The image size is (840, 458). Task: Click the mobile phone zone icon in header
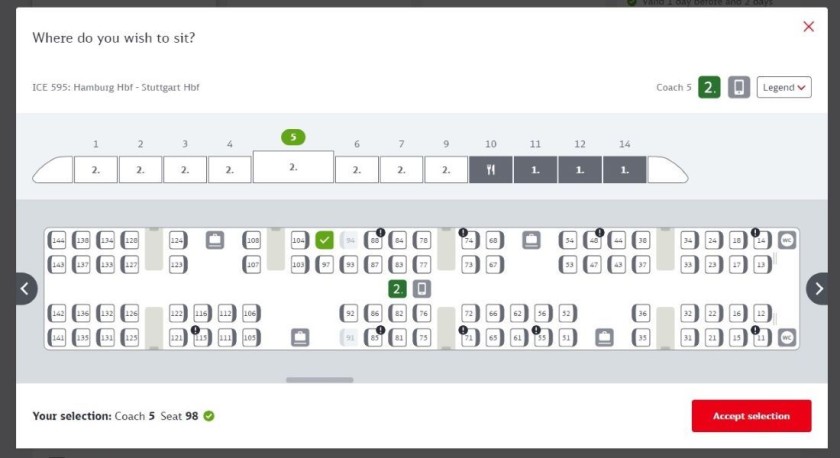click(738, 87)
